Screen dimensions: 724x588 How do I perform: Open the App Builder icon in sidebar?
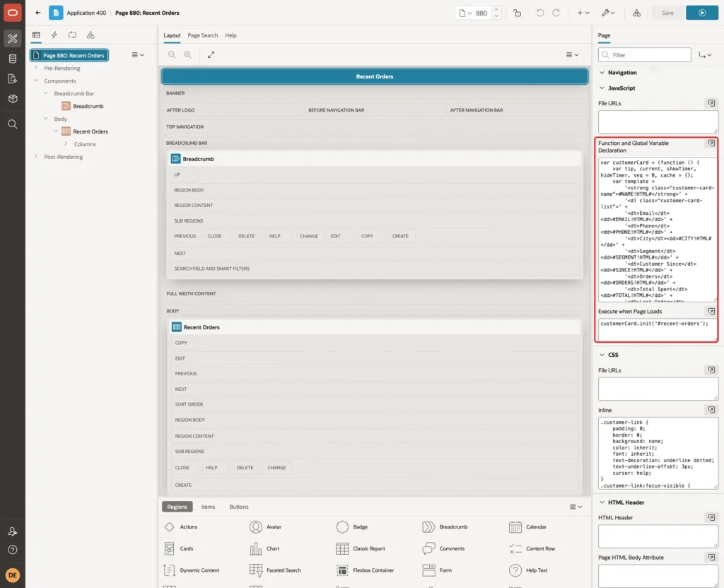(13, 39)
